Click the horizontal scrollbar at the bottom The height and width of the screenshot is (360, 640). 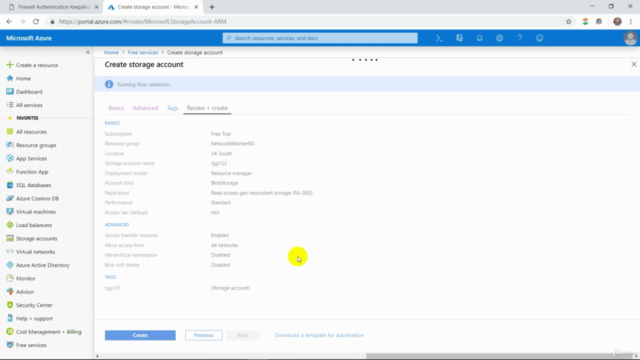pos(500,356)
